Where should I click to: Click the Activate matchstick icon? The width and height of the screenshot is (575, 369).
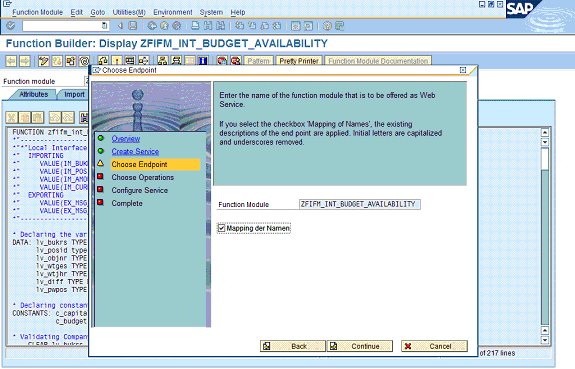(x=117, y=61)
